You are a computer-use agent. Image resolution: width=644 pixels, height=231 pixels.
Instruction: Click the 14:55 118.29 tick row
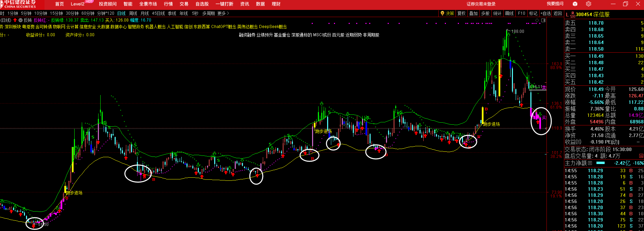(604, 171)
